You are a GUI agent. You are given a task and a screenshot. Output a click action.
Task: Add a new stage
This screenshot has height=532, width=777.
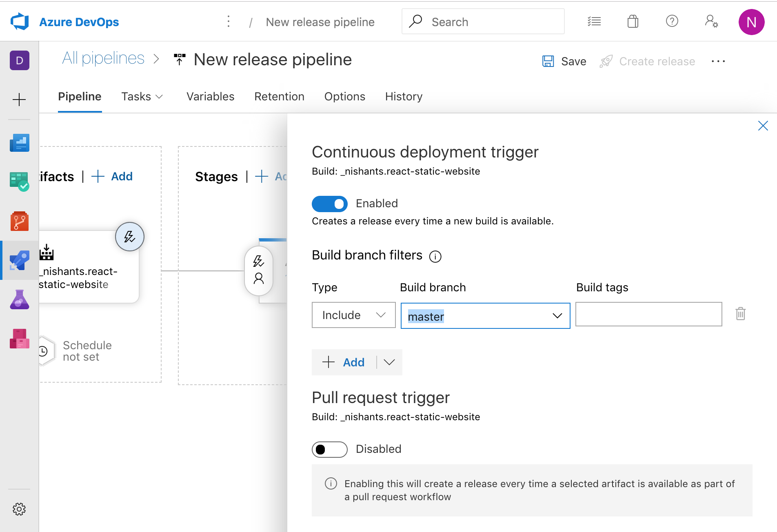pyautogui.click(x=271, y=177)
